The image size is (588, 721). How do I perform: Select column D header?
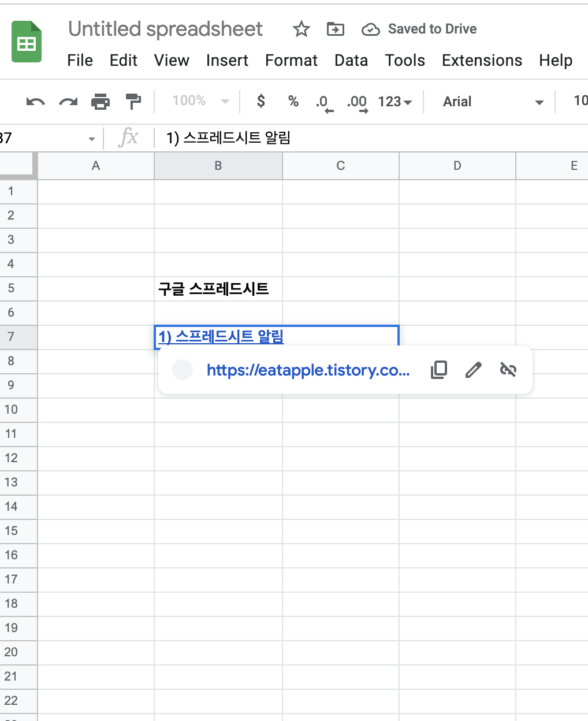[x=457, y=166]
